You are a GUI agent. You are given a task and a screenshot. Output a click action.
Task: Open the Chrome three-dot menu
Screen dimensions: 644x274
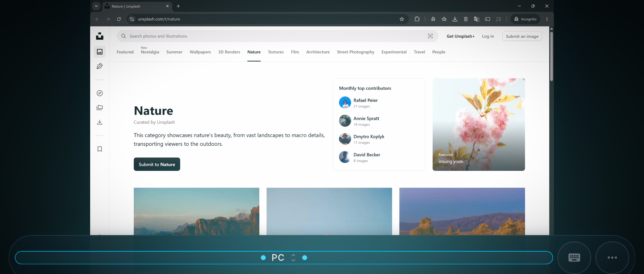[x=547, y=19]
